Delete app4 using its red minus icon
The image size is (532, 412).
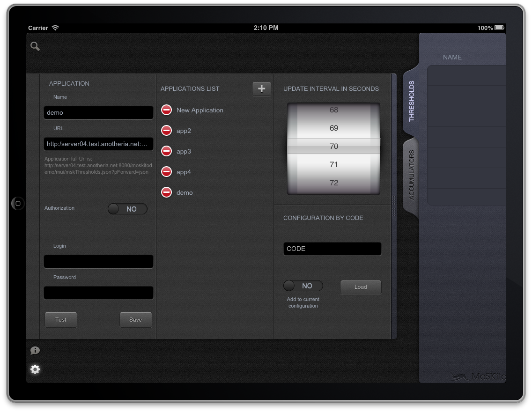coord(166,172)
